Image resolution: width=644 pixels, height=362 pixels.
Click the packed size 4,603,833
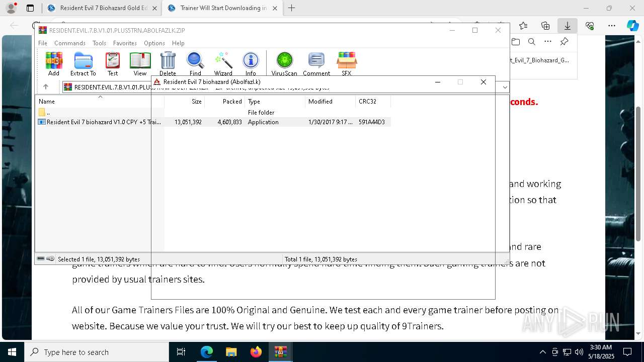(230, 122)
